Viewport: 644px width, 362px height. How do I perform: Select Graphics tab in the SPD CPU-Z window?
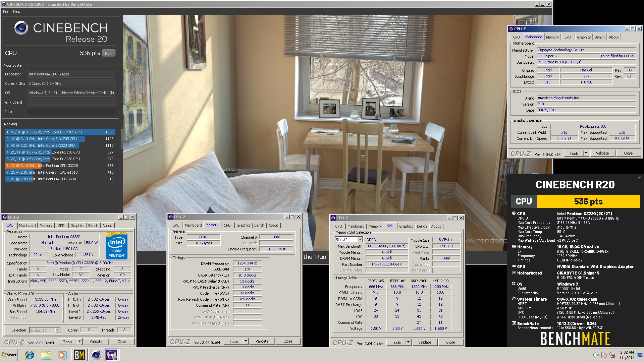point(406,226)
